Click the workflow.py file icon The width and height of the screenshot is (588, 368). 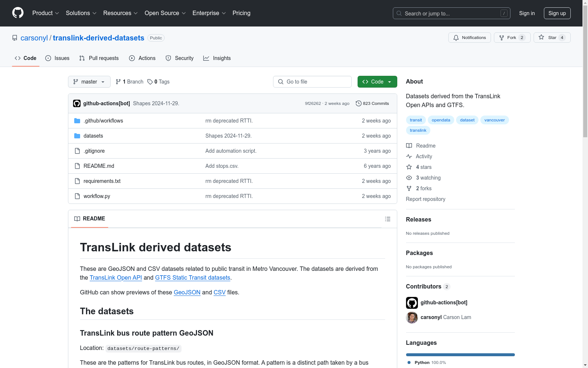click(x=77, y=196)
